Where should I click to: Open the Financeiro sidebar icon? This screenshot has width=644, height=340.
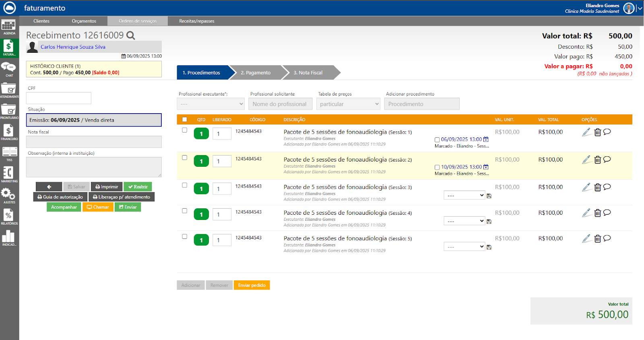(9, 133)
